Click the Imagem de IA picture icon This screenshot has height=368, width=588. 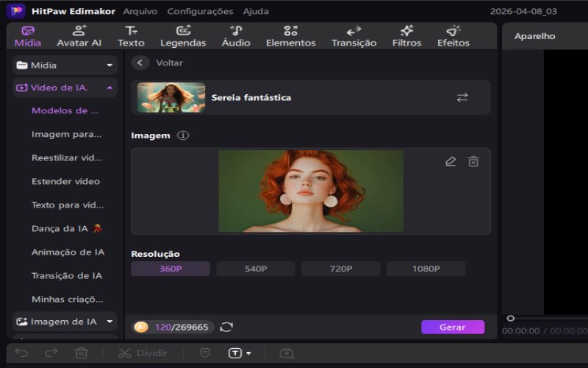click(21, 322)
